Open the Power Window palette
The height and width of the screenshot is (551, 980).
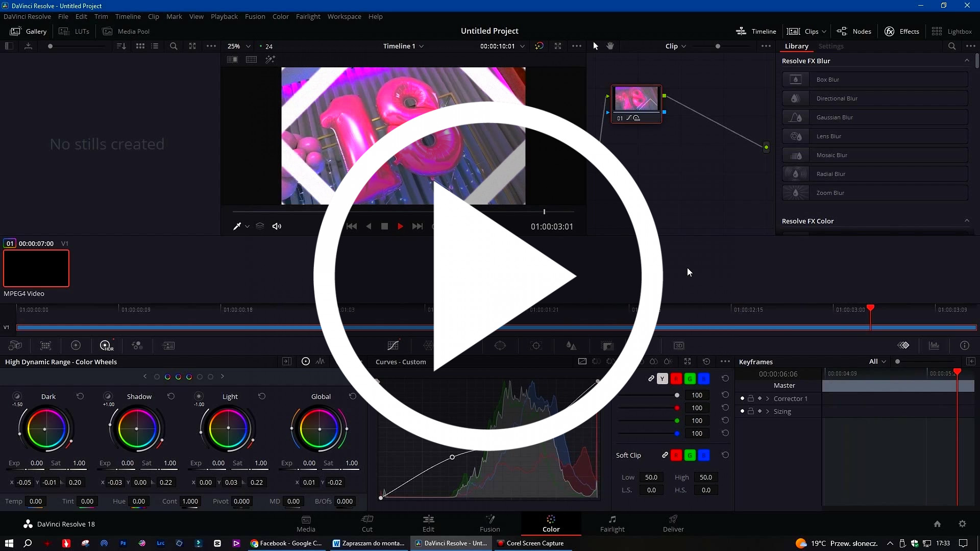coord(500,345)
